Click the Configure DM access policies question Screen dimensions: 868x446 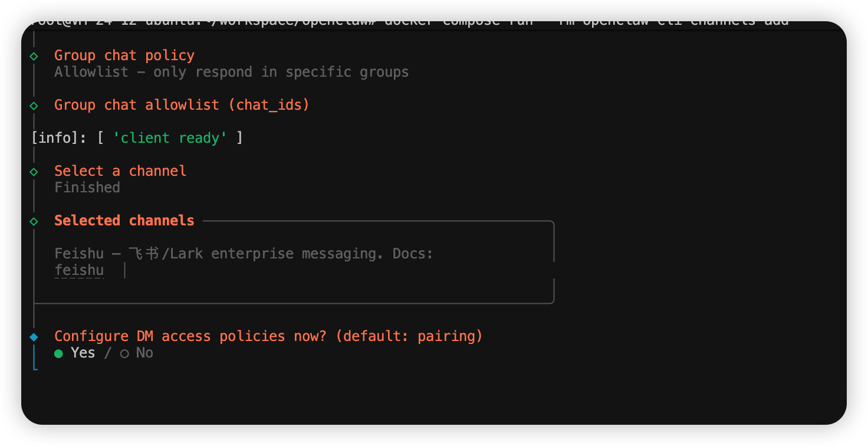pos(268,336)
